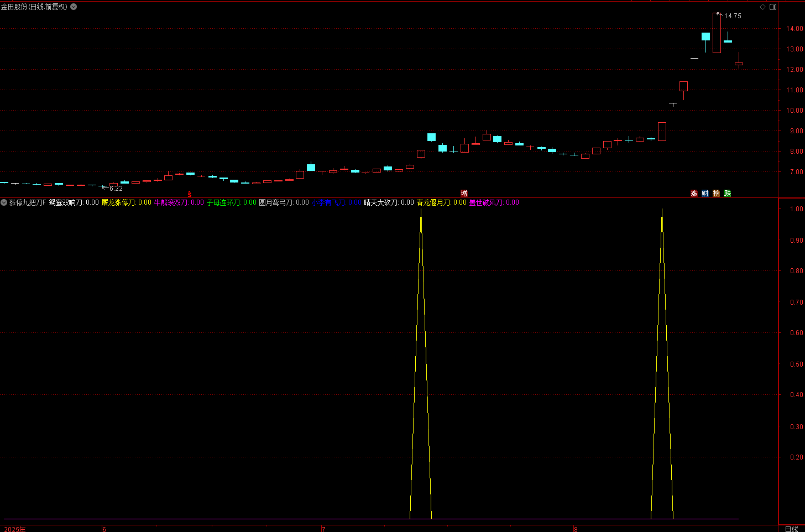Click the 14.75 high price annotation
805x532 pixels.
pos(733,16)
